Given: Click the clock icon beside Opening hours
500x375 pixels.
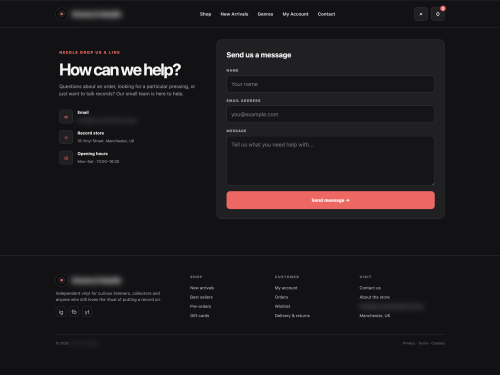Looking at the screenshot, I should (x=66, y=158).
